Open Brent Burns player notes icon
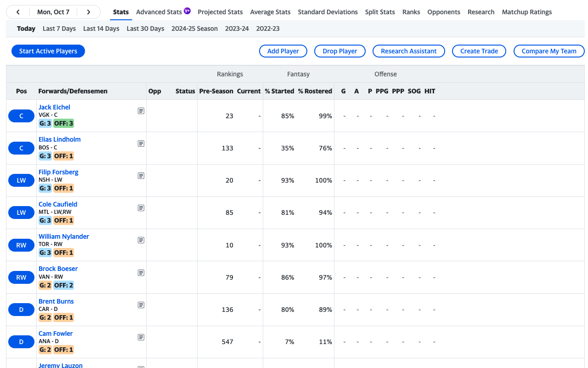 141,305
